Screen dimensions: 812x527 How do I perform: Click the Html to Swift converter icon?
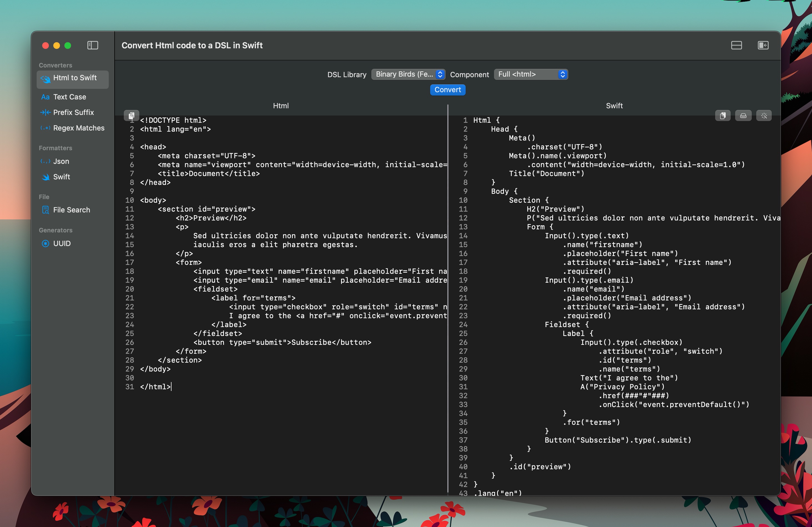click(46, 77)
